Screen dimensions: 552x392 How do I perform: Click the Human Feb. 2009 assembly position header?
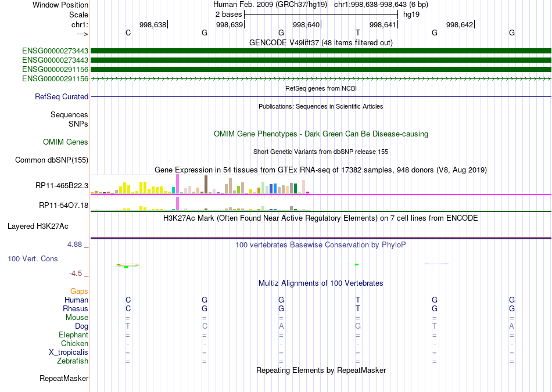point(321,5)
